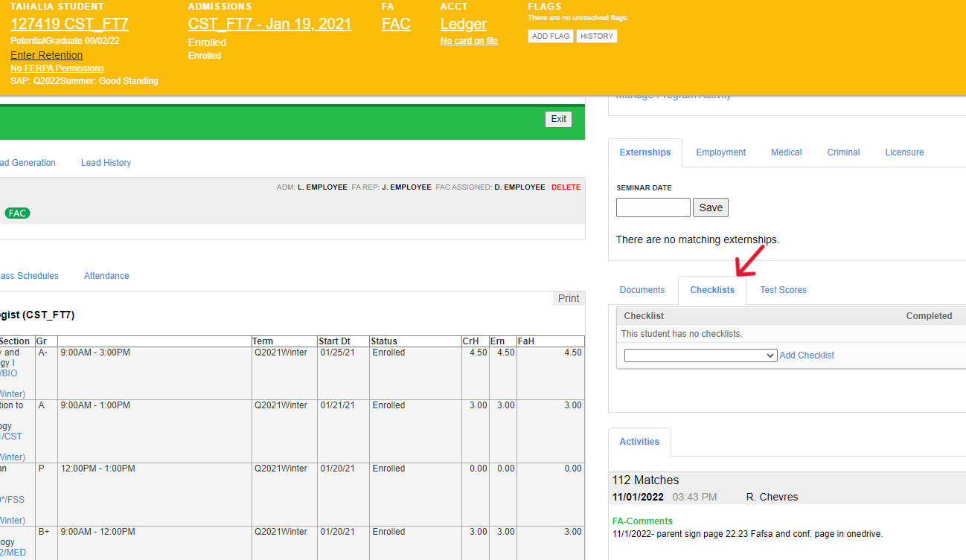Switch to the Employment tab
The width and height of the screenshot is (966, 560).
click(720, 152)
